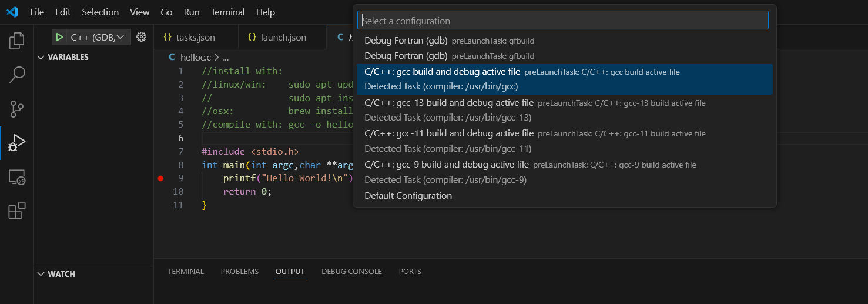Choose Default Configuration option
Screen dimensions: 868x304
(x=408, y=195)
